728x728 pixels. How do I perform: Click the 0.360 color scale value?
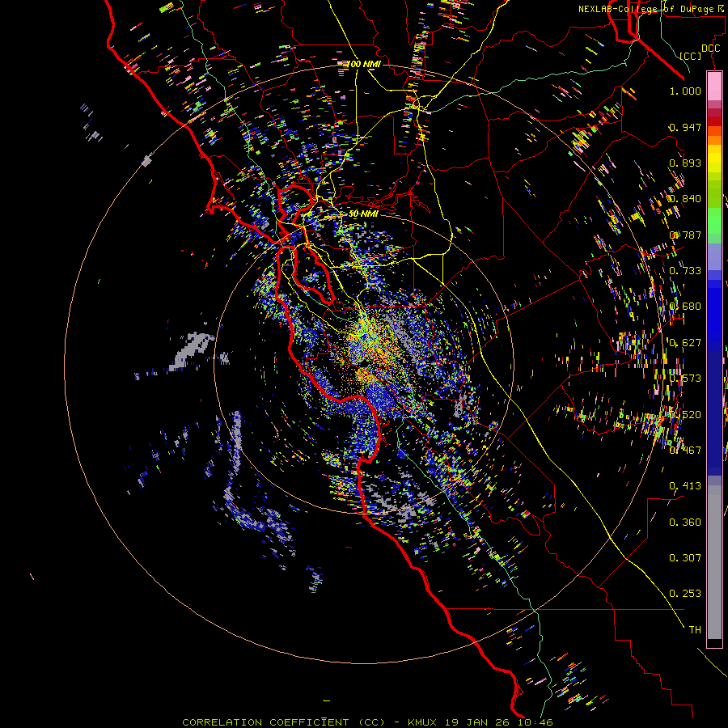click(x=685, y=523)
